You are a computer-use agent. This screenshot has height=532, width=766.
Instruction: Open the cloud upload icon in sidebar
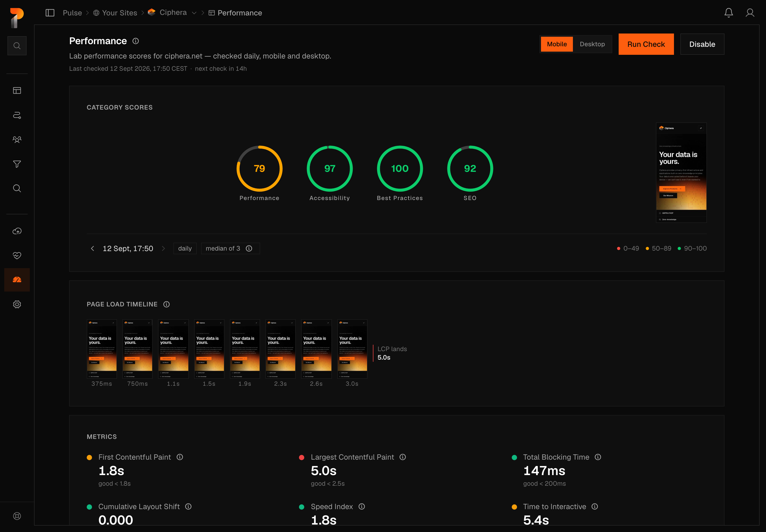(x=17, y=231)
